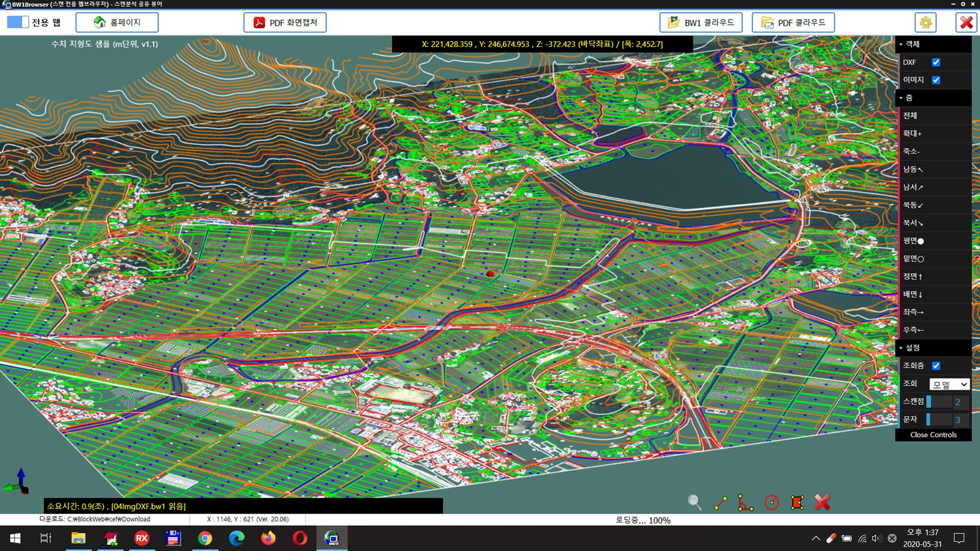Open the 조회 모델 dropdown
This screenshot has width=980, height=551.
(949, 384)
